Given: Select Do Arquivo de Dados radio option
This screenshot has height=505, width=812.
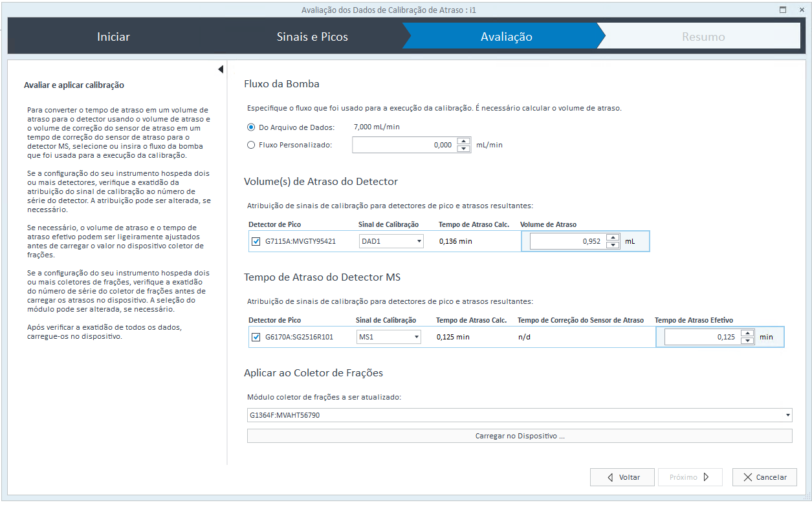Looking at the screenshot, I should click(x=251, y=127).
